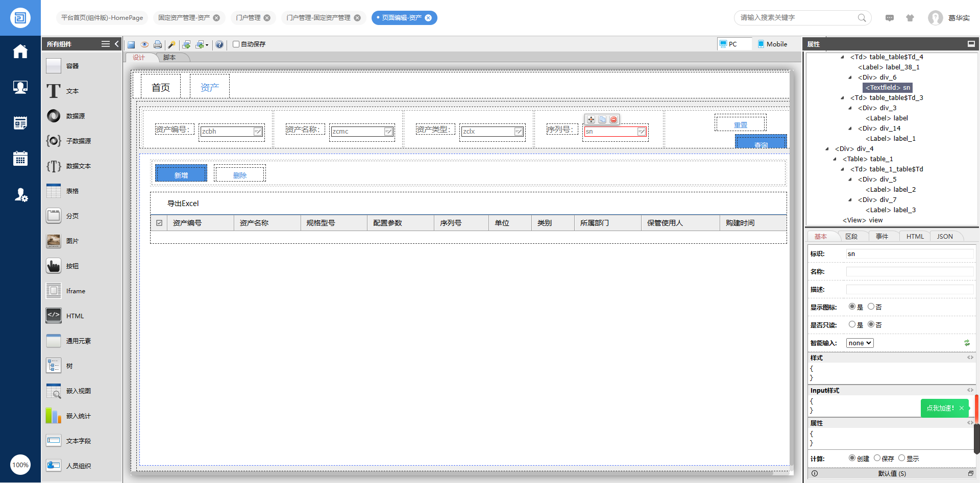Viewport: 980px width, 483px height.
Task: Collapse the Div div_6 tree node
Action: [x=850, y=78]
